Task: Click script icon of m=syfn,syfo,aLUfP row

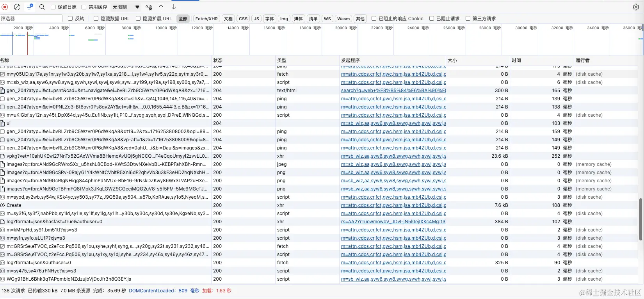Action: [x=3, y=238]
